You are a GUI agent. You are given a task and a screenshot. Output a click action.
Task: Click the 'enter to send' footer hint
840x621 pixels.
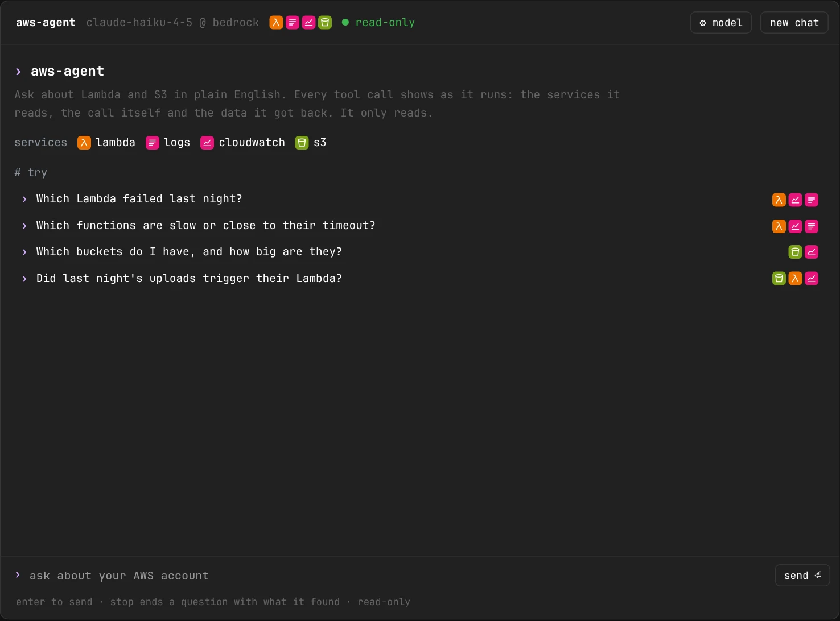54,602
